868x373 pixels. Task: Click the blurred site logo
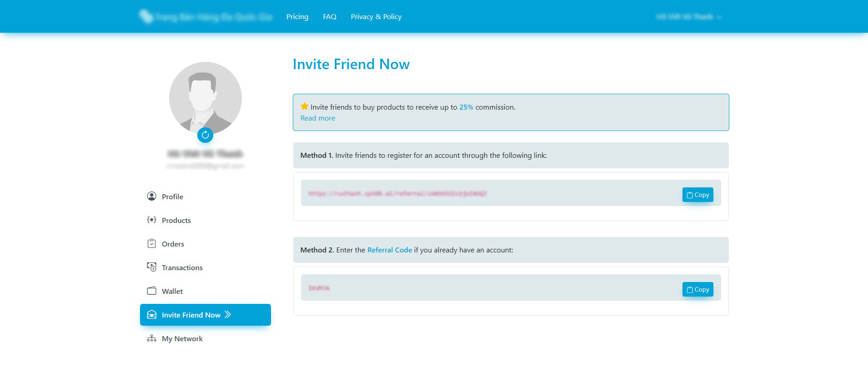point(206,17)
